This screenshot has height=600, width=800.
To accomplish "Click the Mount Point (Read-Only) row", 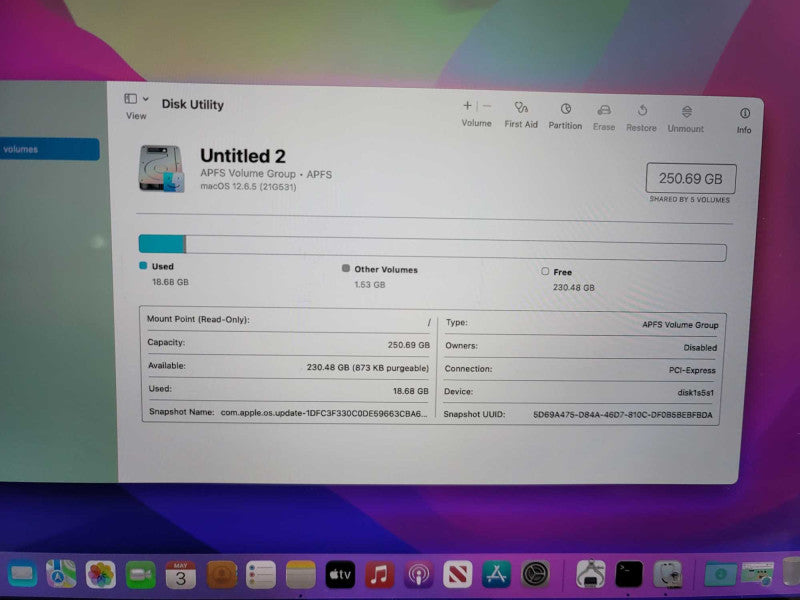I will coord(289,321).
